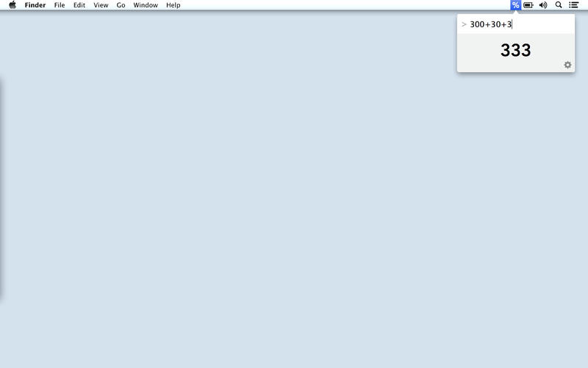588x368 pixels.
Task: Click the 333 result value
Action: (516, 50)
